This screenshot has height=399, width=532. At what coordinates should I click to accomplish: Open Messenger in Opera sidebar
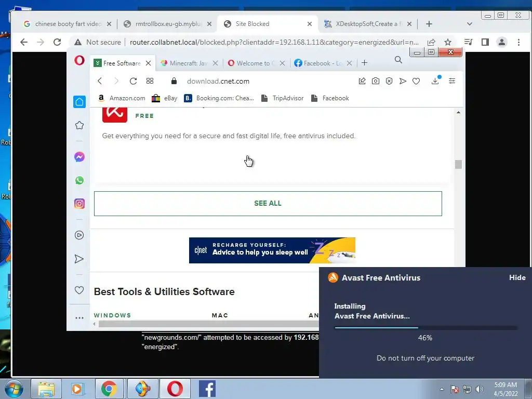click(79, 157)
